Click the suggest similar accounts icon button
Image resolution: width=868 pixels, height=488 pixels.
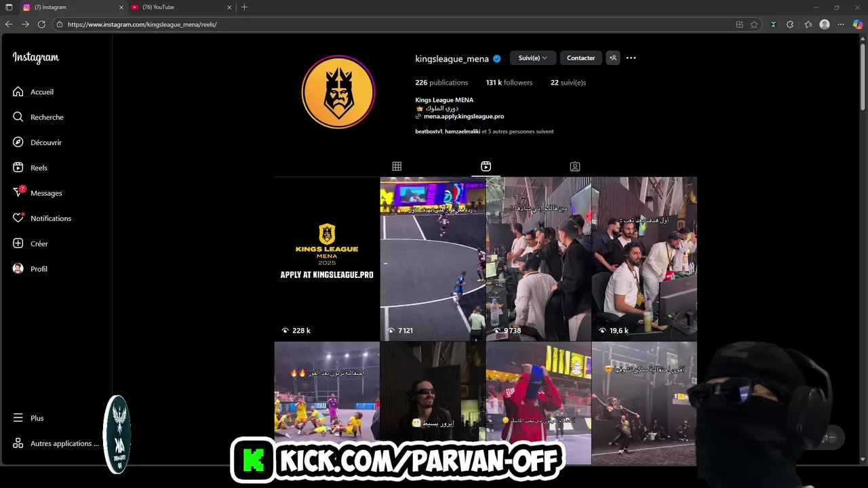(x=613, y=58)
